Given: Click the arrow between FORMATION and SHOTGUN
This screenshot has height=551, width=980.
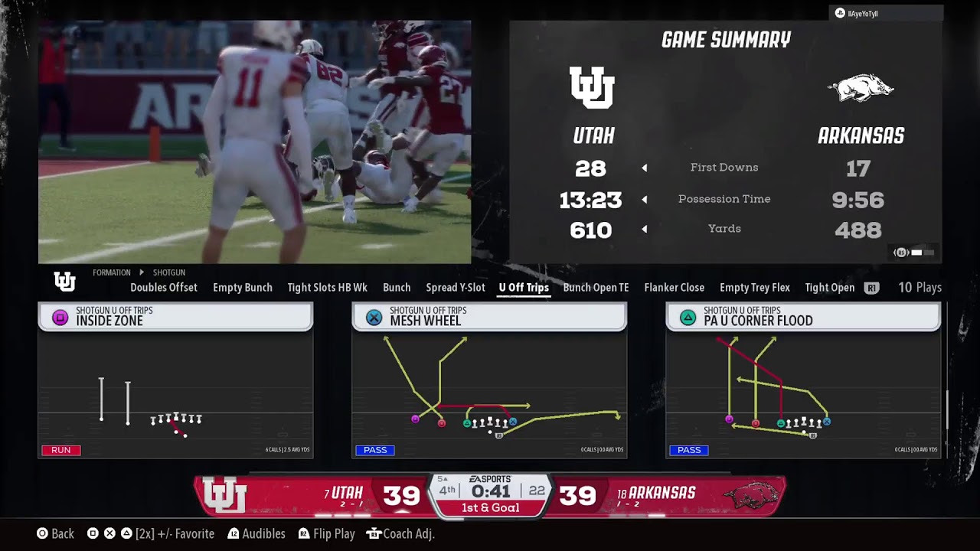Looking at the screenshot, I should pos(141,272).
